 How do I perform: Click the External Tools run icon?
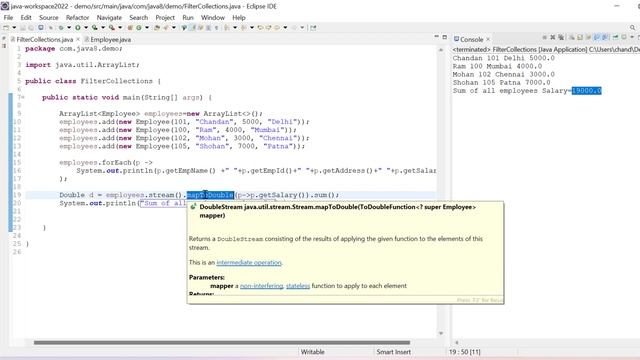click(111, 28)
